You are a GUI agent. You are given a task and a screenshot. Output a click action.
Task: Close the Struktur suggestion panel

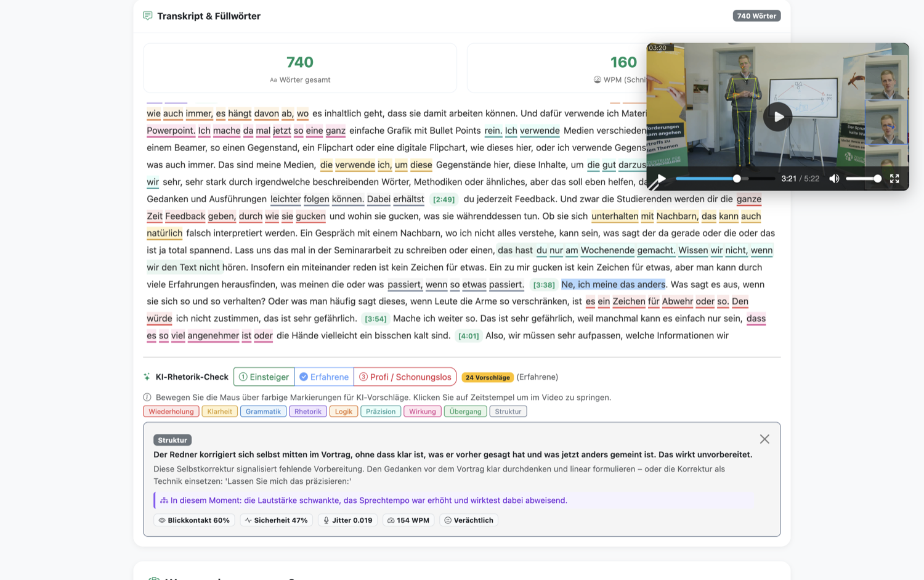764,439
